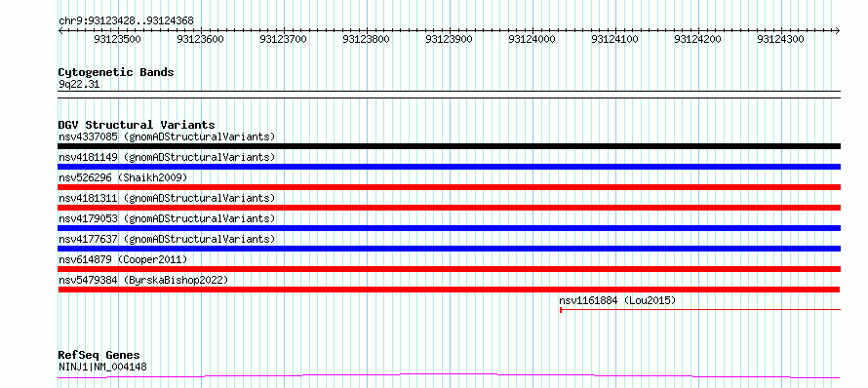The height and width of the screenshot is (388, 868).
Task: Click ruler position 93124300
Action: coord(781,39)
